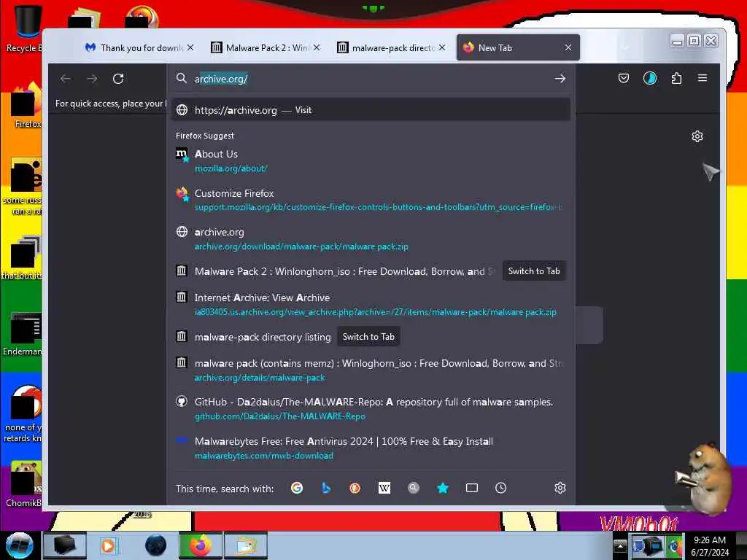747x560 pixels.
Task: Search this time with Bing icon
Action: pos(326,488)
